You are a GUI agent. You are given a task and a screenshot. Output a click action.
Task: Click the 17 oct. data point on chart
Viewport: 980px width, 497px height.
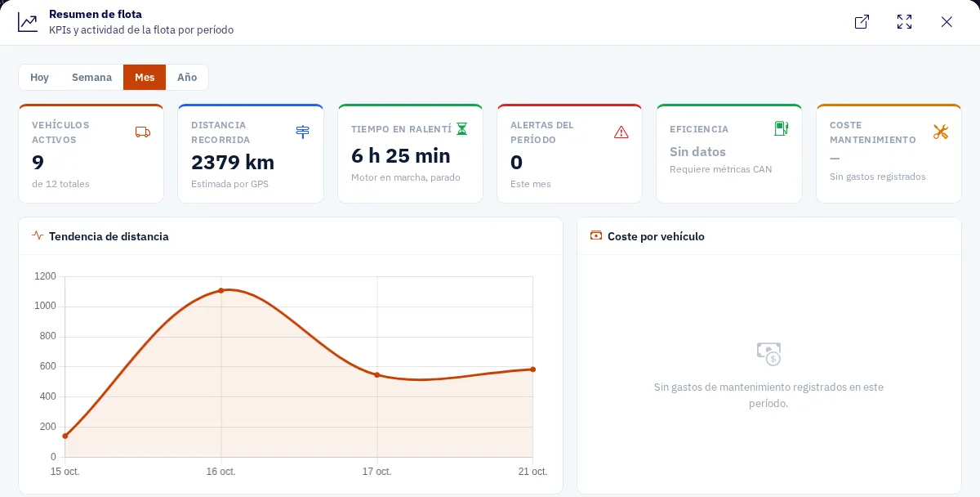(x=377, y=375)
